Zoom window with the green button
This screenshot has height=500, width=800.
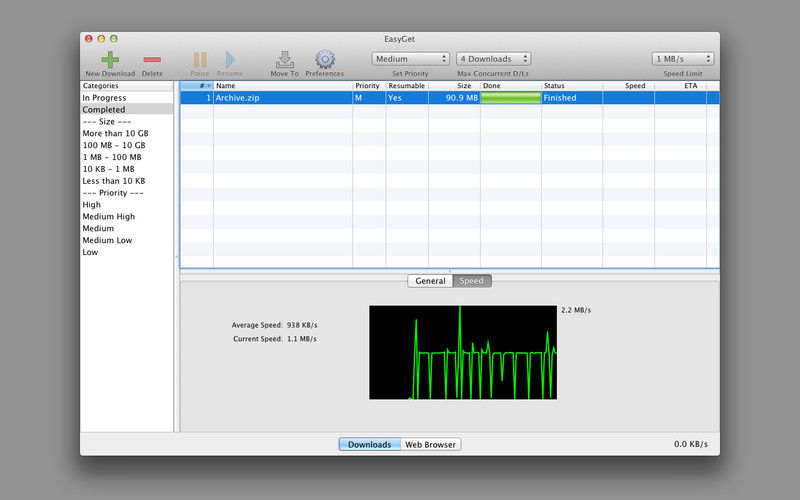114,39
